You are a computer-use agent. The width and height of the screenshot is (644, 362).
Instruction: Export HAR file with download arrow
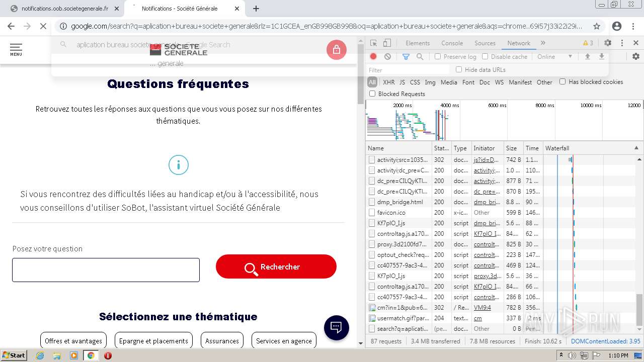pos(601,57)
